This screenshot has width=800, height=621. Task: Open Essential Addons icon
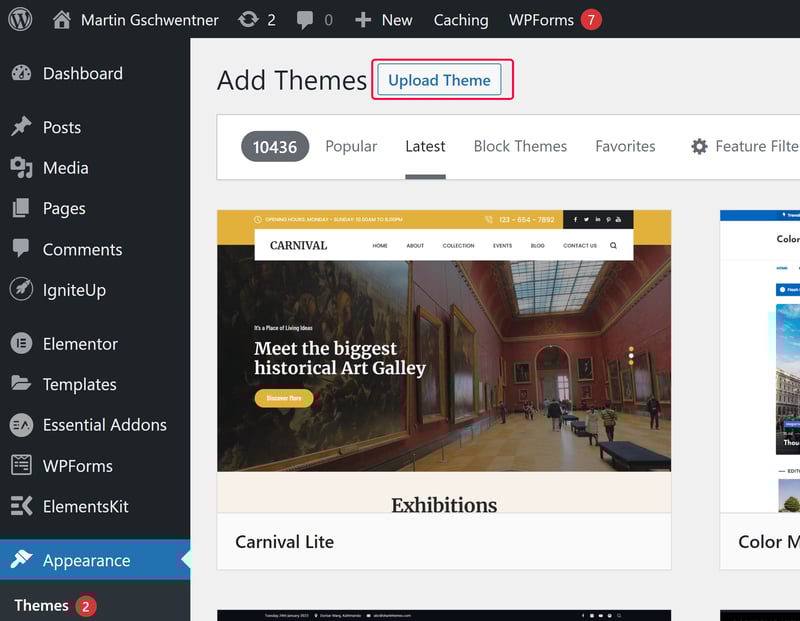[x=21, y=425]
